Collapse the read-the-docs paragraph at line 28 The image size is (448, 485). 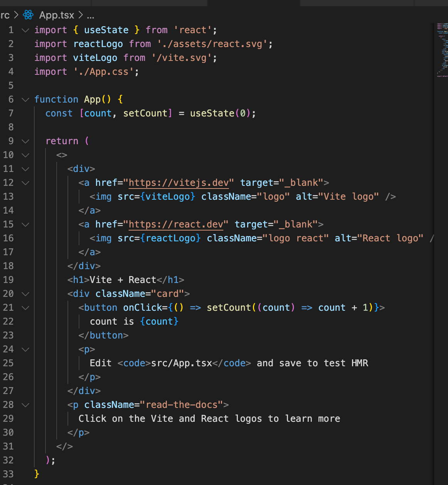pyautogui.click(x=25, y=404)
